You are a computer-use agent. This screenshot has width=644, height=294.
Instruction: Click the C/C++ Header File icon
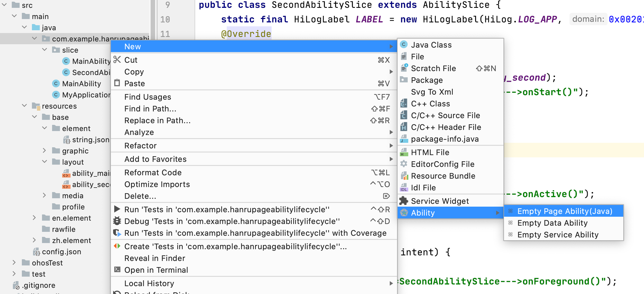point(404,127)
